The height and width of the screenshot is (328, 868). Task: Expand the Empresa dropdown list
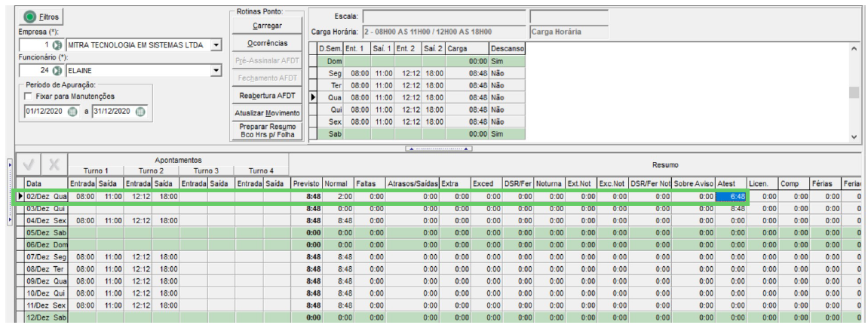(x=216, y=44)
